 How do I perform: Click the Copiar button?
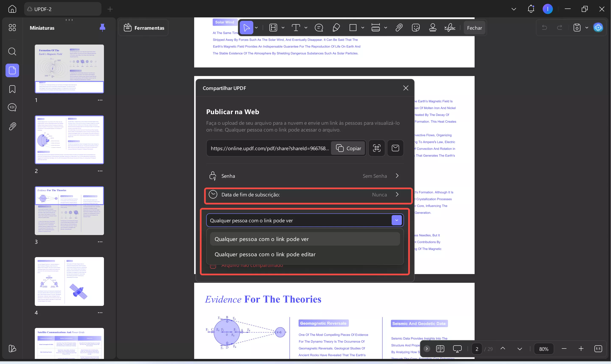(348, 148)
